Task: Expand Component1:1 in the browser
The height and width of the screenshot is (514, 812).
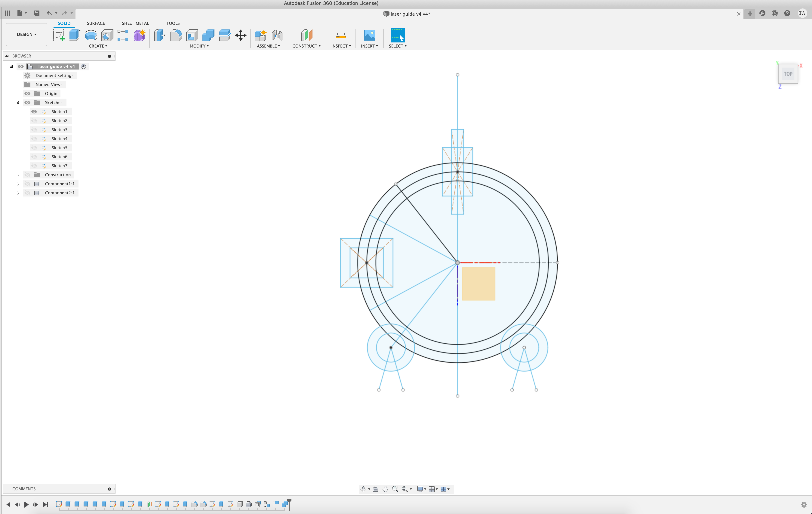Action: pos(18,184)
